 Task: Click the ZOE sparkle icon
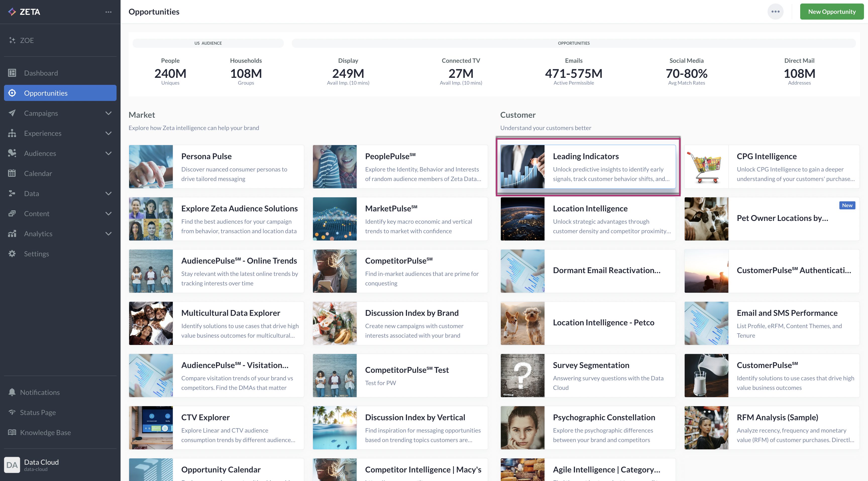click(12, 40)
